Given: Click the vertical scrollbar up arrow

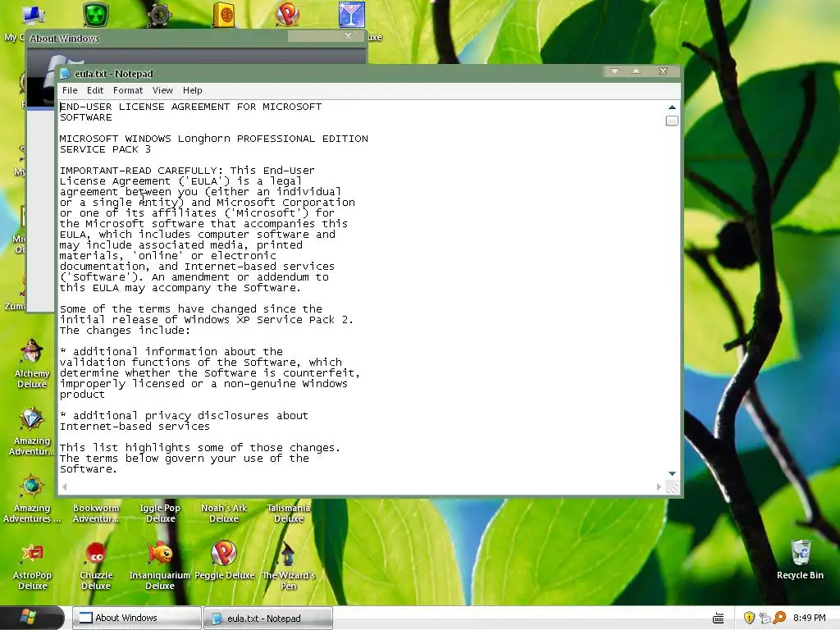Looking at the screenshot, I should click(672, 107).
